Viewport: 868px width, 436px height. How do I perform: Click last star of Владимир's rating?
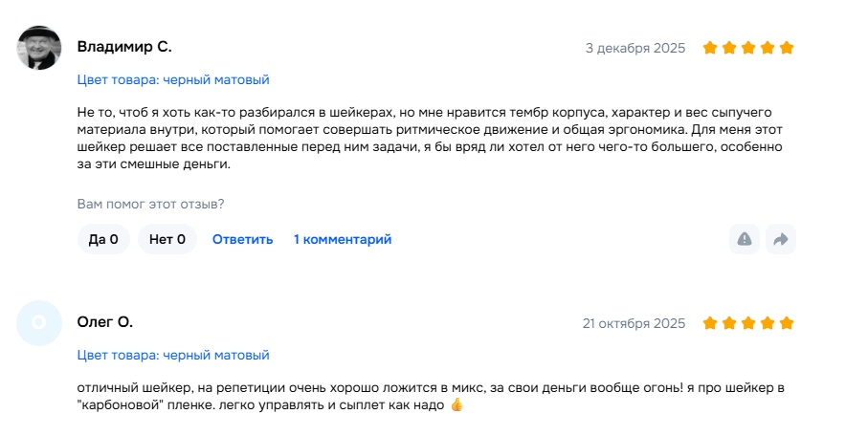(787, 48)
